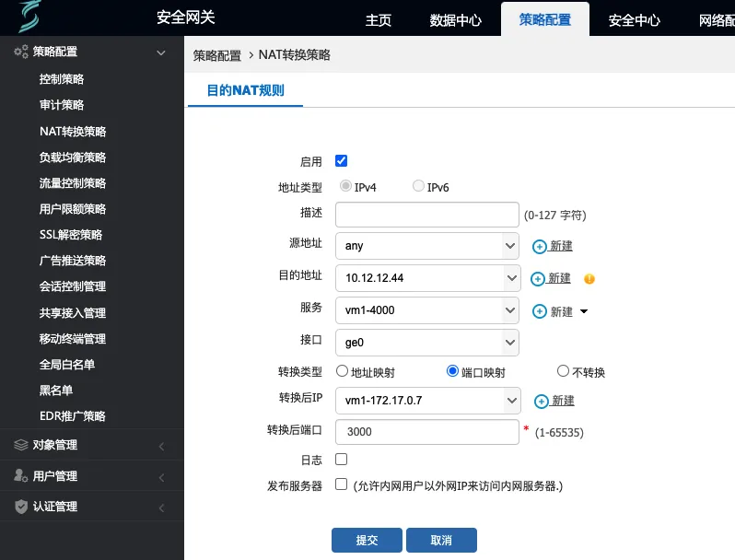
Task: Expand the 对象管理 sidebar section
Action: click(161, 447)
